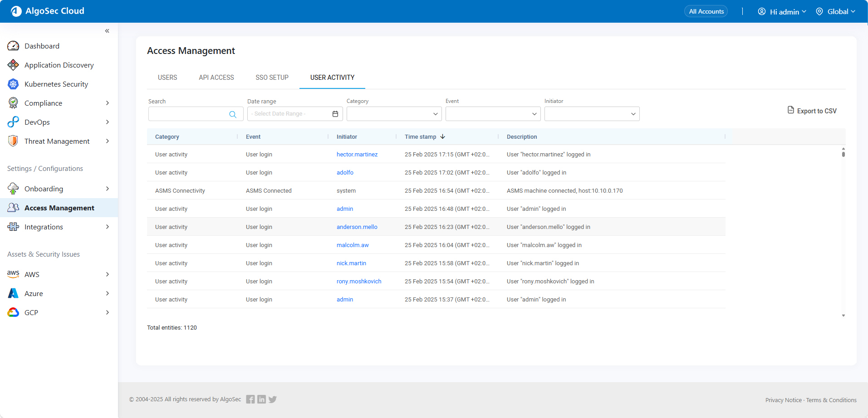
Task: Expand the Threat Management submenu chevron
Action: coord(108,141)
